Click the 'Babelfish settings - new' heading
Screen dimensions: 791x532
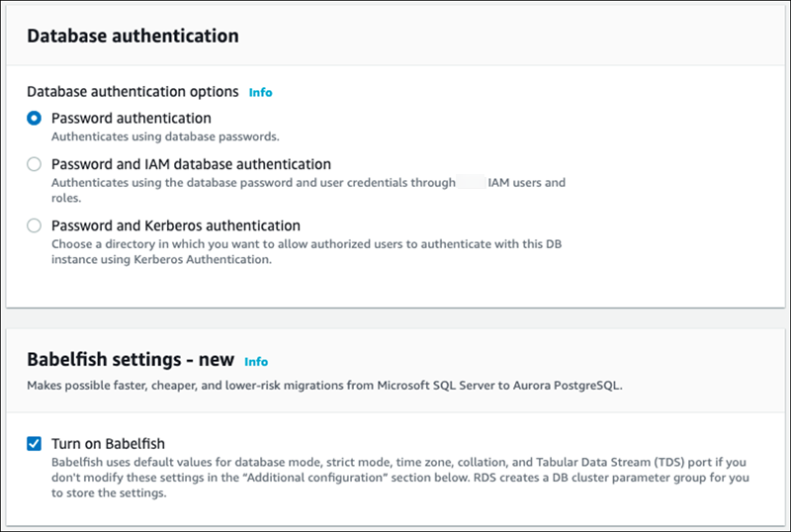click(x=130, y=361)
